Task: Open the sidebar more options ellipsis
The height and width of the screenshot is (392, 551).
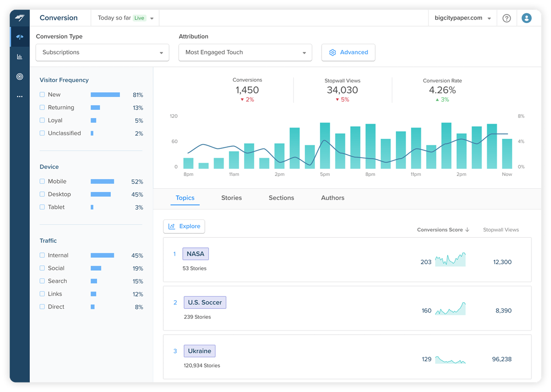Action: point(19,96)
